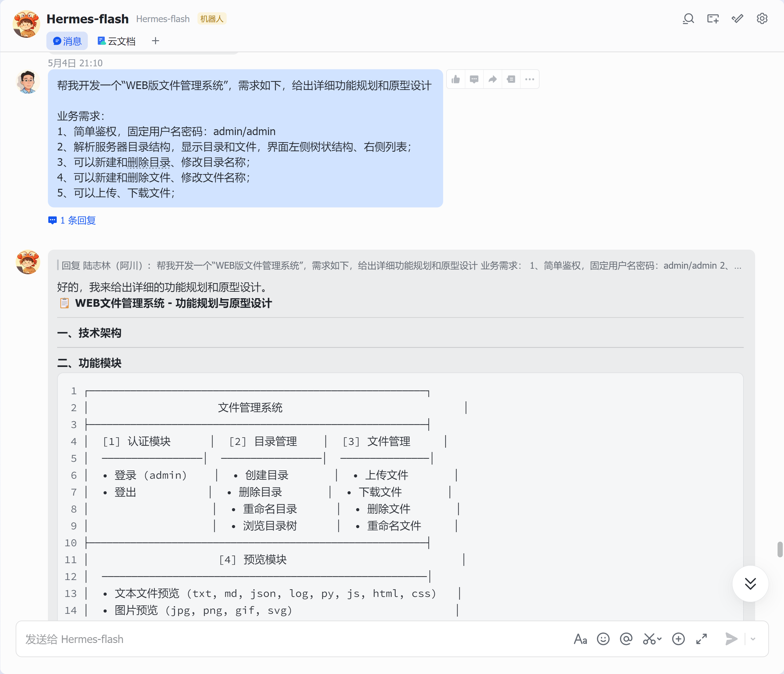Open send options dropdown arrow
Viewport: 784px width, 674px height.
(x=753, y=639)
